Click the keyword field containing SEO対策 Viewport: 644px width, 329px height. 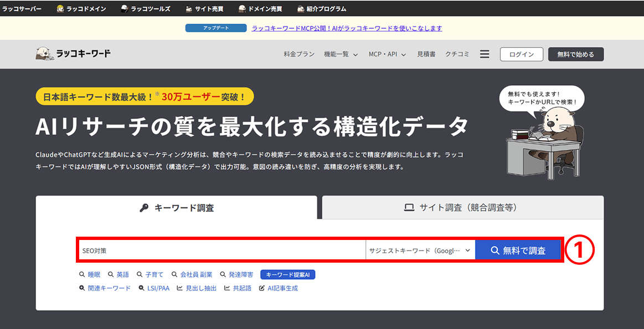pos(222,250)
